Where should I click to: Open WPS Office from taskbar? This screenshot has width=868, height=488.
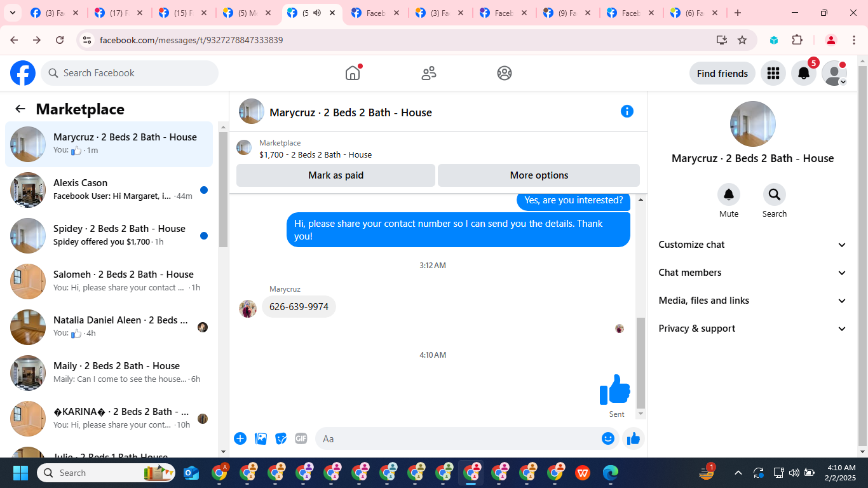[583, 473]
